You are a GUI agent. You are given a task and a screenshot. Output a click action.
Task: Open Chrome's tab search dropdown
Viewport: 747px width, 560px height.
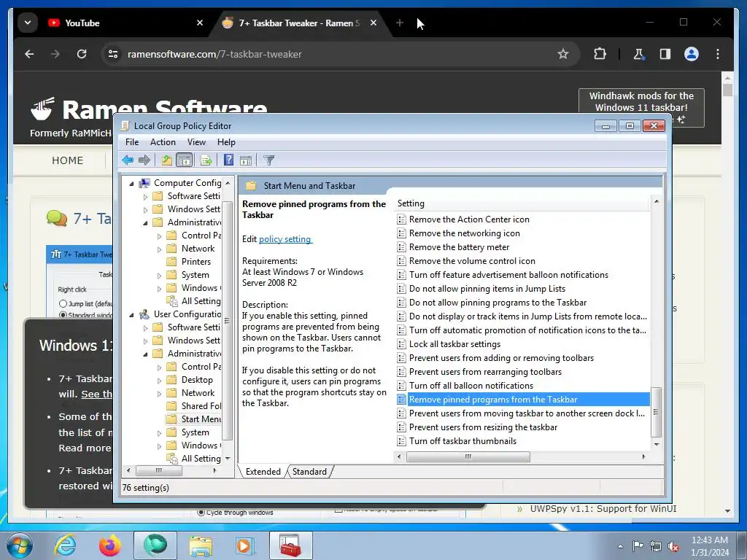[x=28, y=23]
